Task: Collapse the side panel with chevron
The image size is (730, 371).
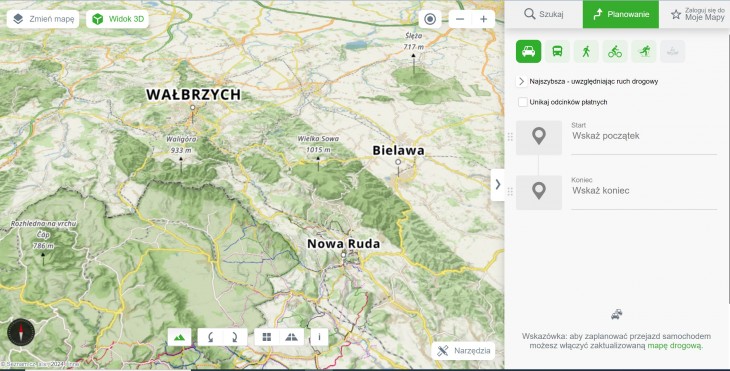Action: tap(498, 185)
